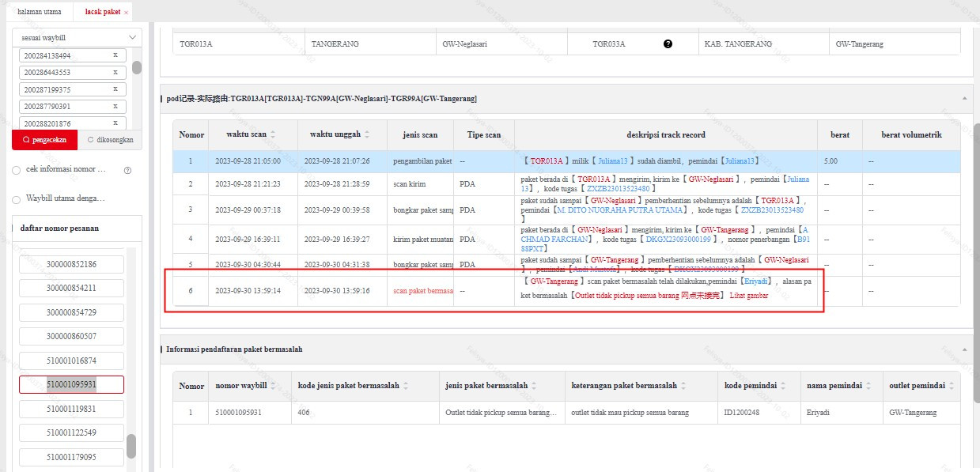Click scan time 2023-09-29 16:39:11

(x=248, y=238)
